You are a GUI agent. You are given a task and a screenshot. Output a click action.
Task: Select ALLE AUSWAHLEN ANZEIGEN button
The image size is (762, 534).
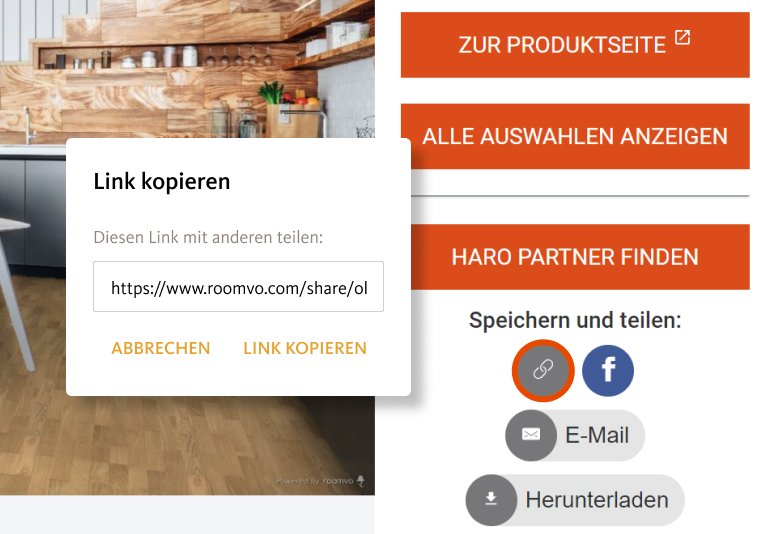(x=575, y=136)
